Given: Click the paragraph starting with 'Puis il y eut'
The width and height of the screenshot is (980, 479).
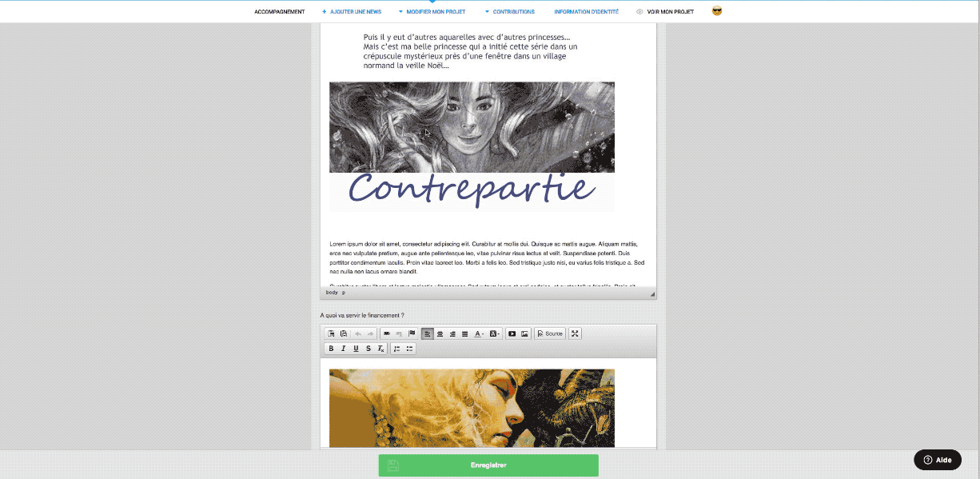Looking at the screenshot, I should pos(470,51).
